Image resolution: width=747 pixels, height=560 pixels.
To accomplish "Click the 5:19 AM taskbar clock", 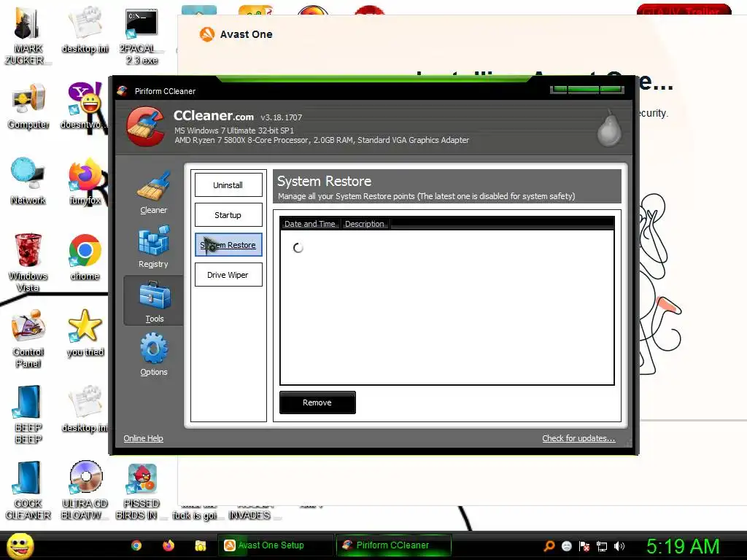I will [x=683, y=546].
